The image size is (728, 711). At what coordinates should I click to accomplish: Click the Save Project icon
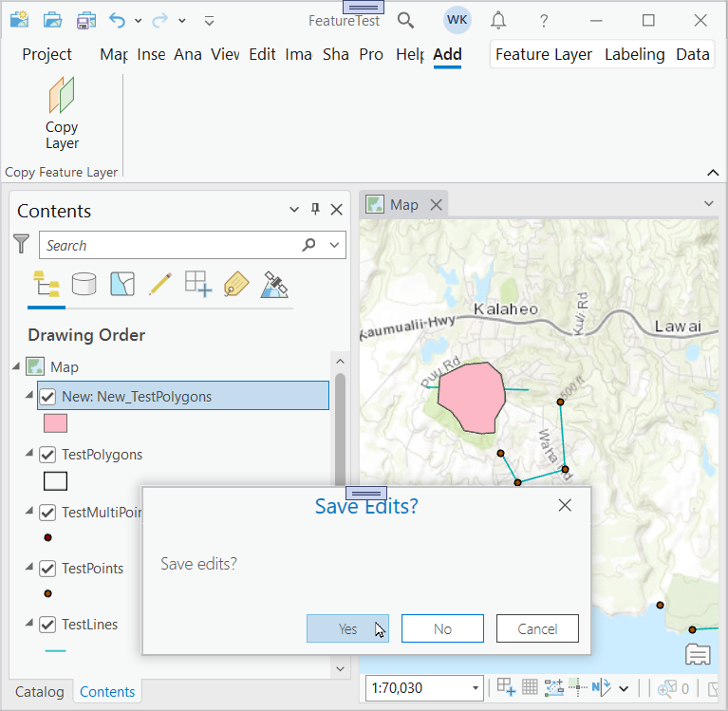(x=86, y=21)
